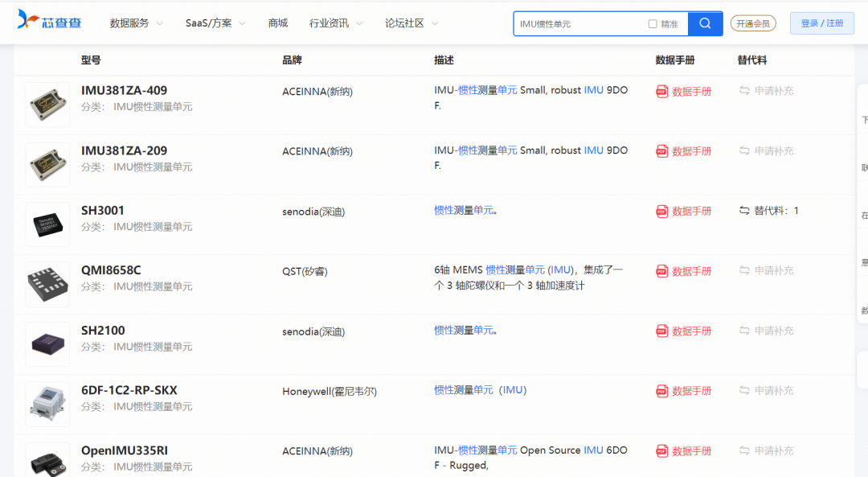Open part number SH2100
Viewport: 868px width, 477px height.
click(103, 330)
